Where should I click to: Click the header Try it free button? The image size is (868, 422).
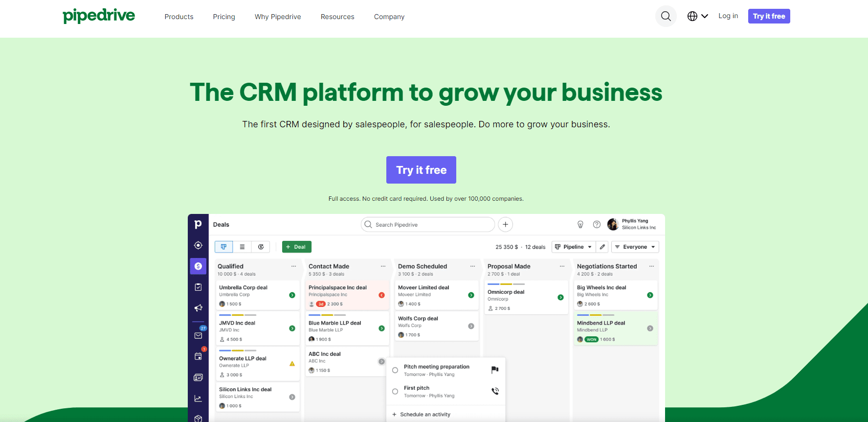769,16
